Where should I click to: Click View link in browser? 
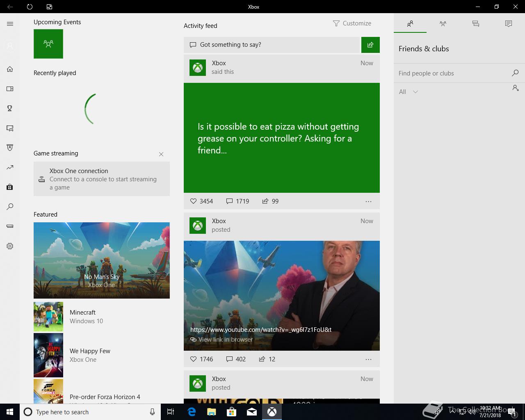tap(225, 340)
